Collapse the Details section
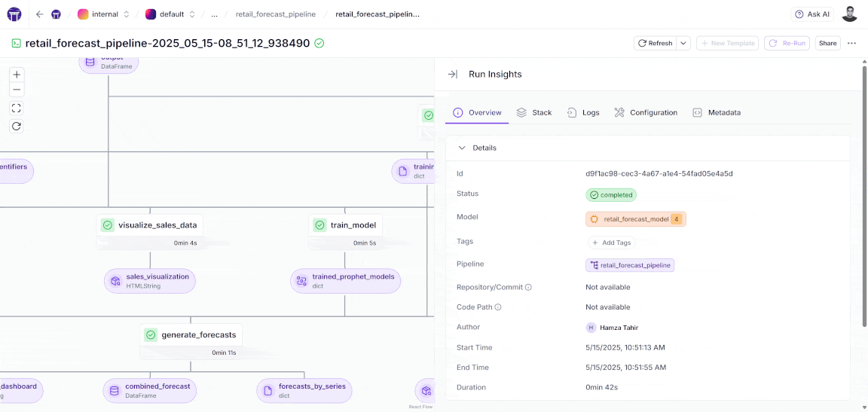868x412 pixels. 462,148
